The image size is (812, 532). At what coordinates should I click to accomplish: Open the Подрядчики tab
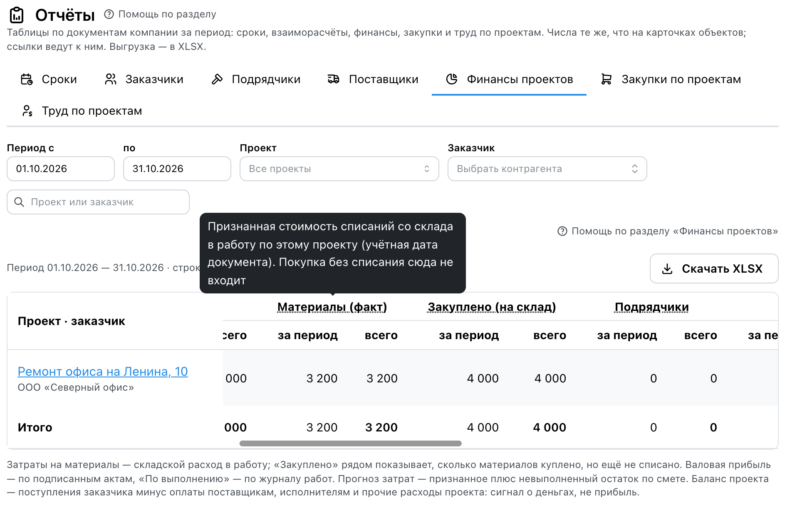coord(256,79)
